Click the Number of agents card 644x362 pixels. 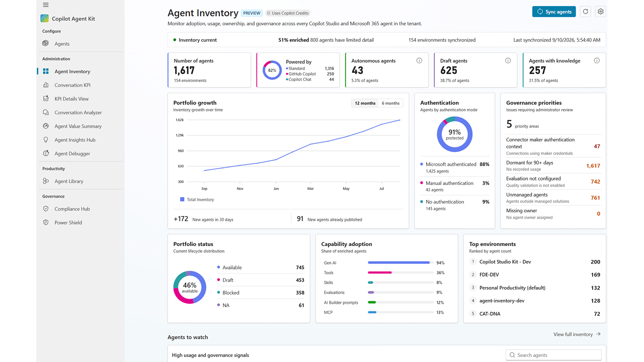(x=209, y=70)
